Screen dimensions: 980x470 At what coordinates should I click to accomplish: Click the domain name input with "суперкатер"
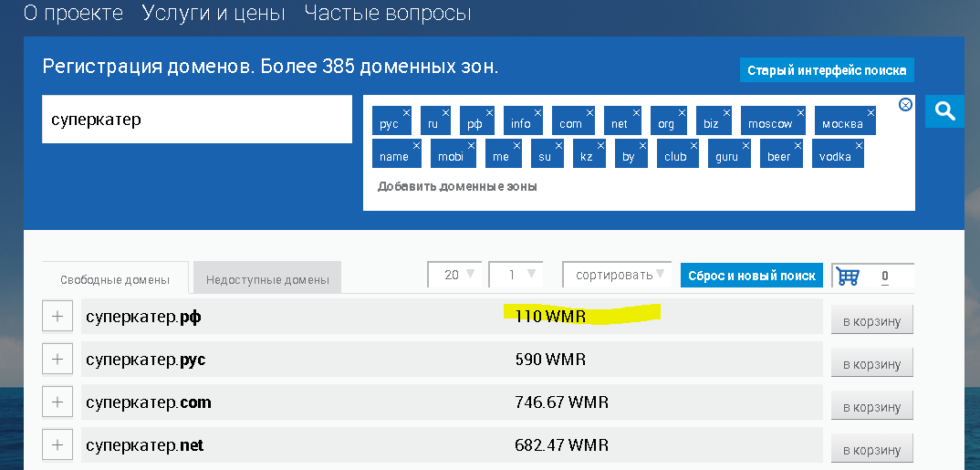pyautogui.click(x=196, y=120)
